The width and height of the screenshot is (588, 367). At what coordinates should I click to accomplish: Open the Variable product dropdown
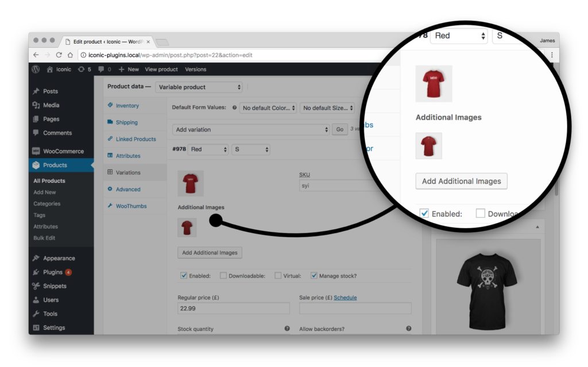[199, 87]
